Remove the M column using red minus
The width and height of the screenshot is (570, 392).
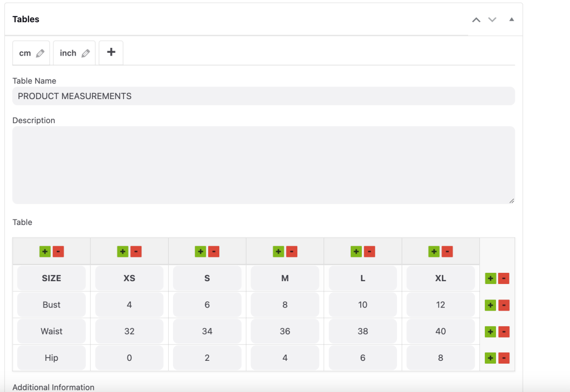291,252
